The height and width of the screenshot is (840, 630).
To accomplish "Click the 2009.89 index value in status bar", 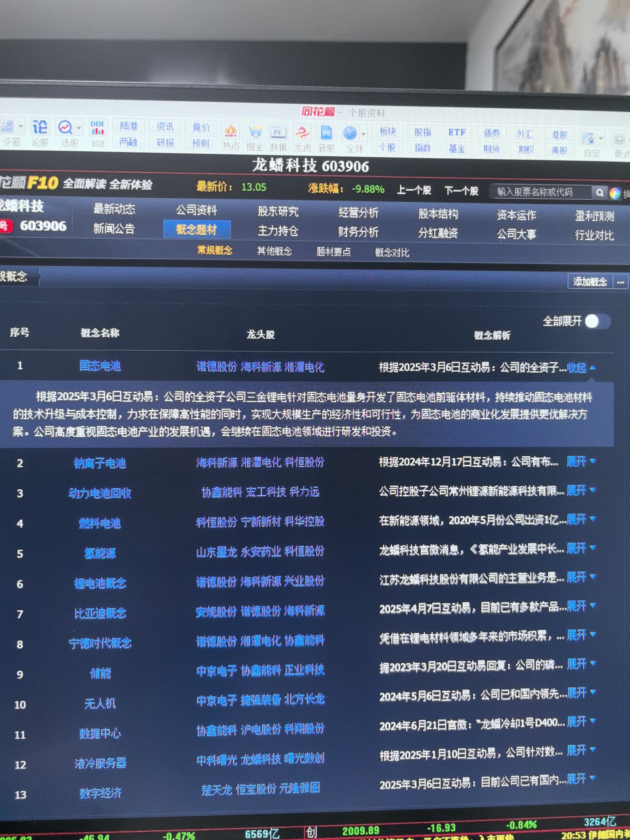I will click(361, 831).
